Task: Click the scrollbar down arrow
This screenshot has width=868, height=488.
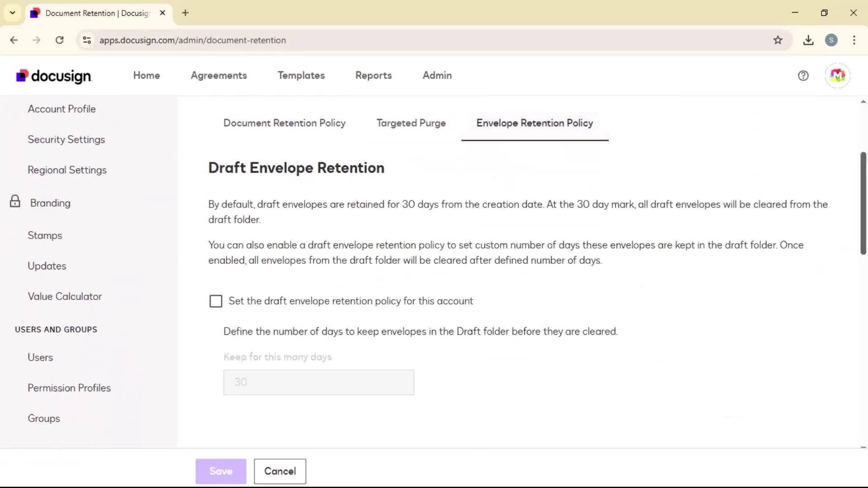Action: click(x=863, y=447)
